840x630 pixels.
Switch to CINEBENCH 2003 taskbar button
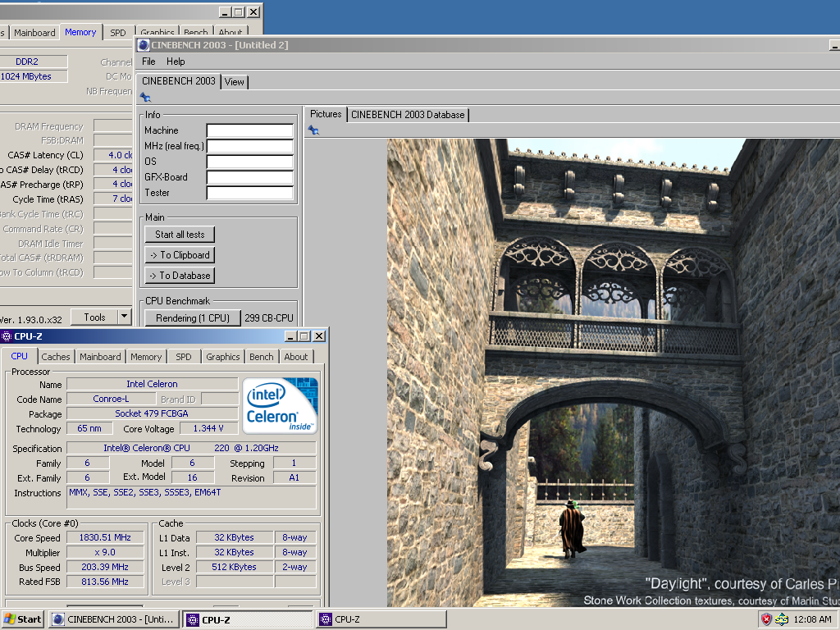coord(113,619)
